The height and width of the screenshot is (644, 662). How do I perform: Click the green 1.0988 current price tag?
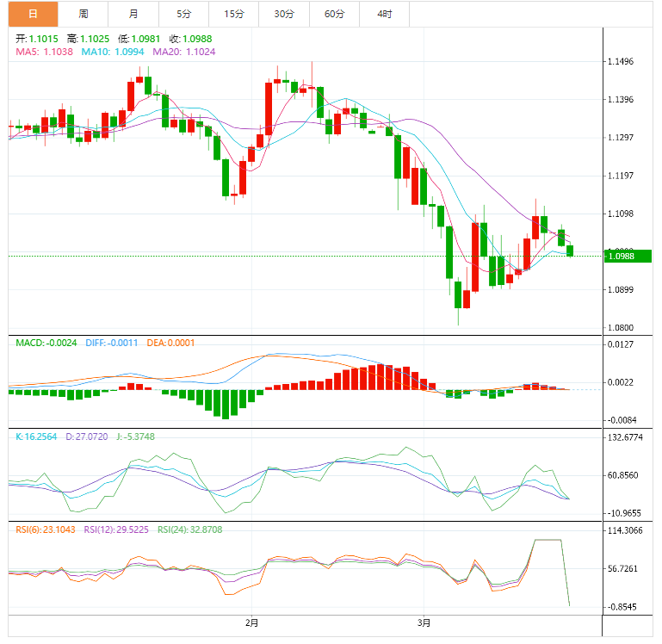point(628,257)
